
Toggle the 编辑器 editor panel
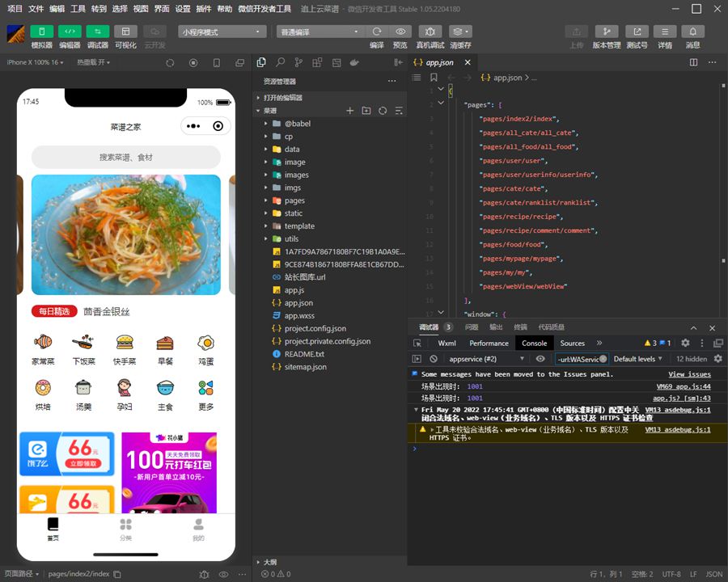pos(70,32)
